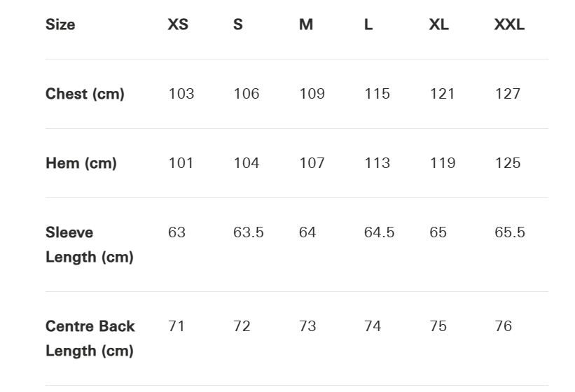The image size is (575, 392).
Task: Select the XL size column header
Action: [x=439, y=24]
